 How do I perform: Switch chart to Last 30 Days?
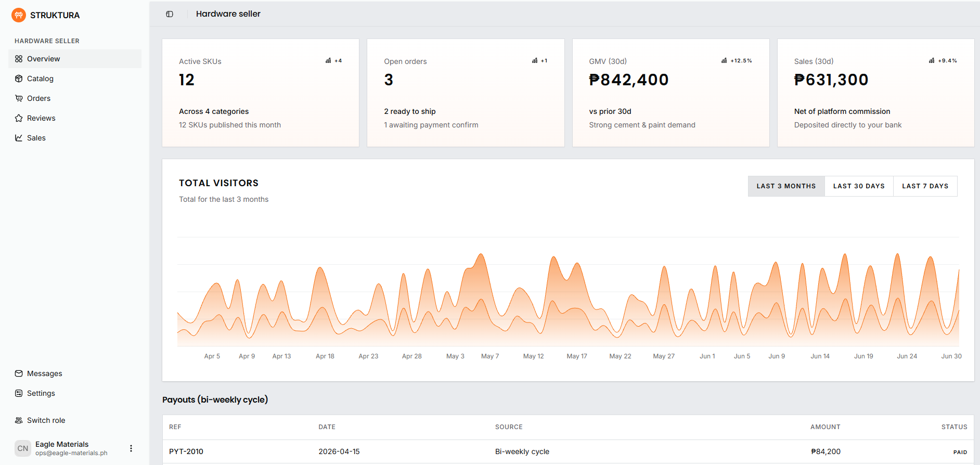click(x=859, y=186)
